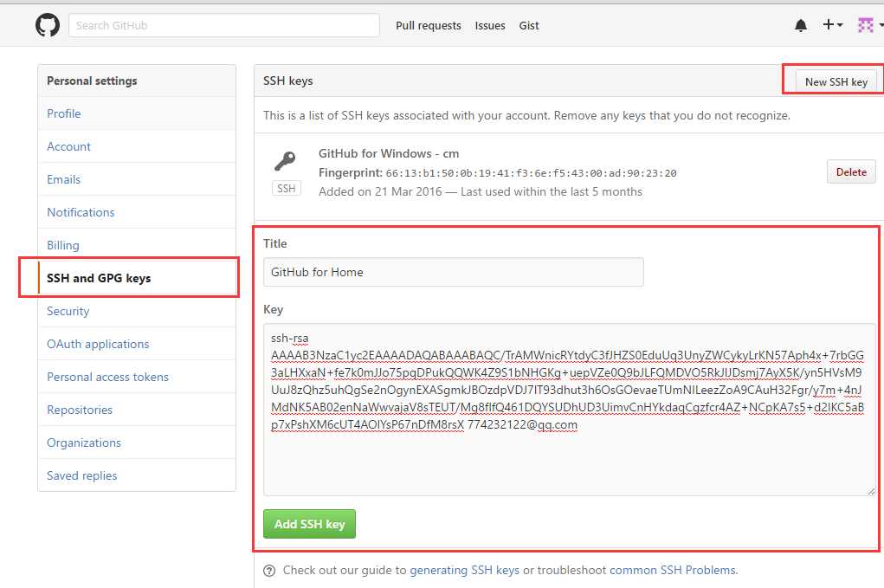Image resolution: width=884 pixels, height=588 pixels.
Task: Open the generating SSH keys guide link
Action: (x=464, y=570)
